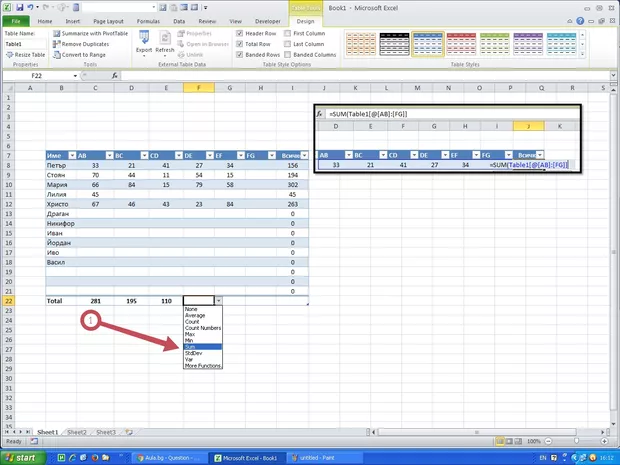Choose StdDev from the totals list
Viewport: 620px width, 465px height.
192,353
